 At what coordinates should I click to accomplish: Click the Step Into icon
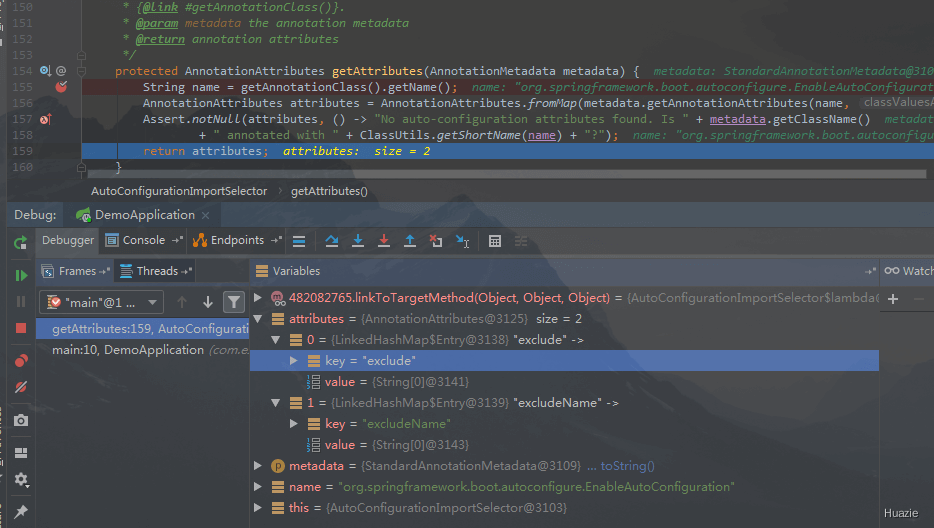coord(358,241)
